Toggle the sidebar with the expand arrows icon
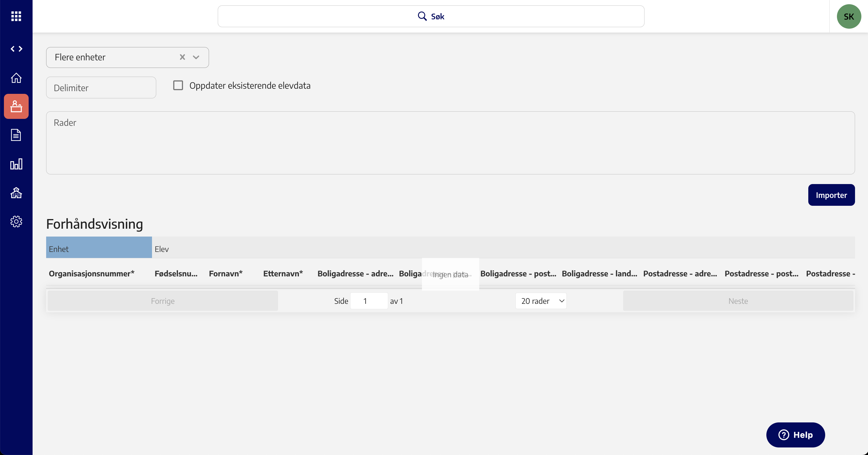 coord(16,49)
